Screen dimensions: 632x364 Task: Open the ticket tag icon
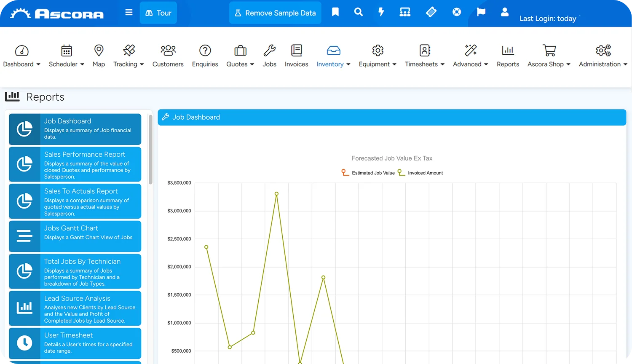point(431,12)
